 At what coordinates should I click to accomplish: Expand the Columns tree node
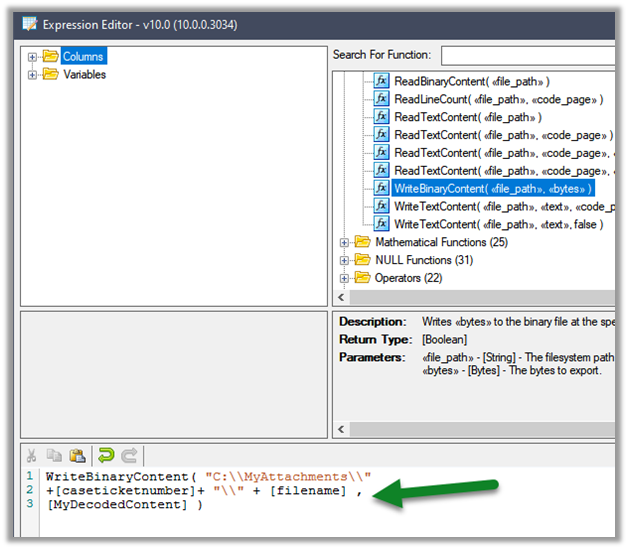coord(33,57)
